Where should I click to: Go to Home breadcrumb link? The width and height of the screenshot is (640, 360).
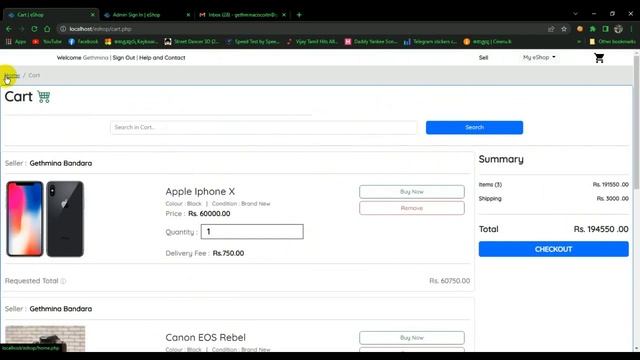coord(12,76)
